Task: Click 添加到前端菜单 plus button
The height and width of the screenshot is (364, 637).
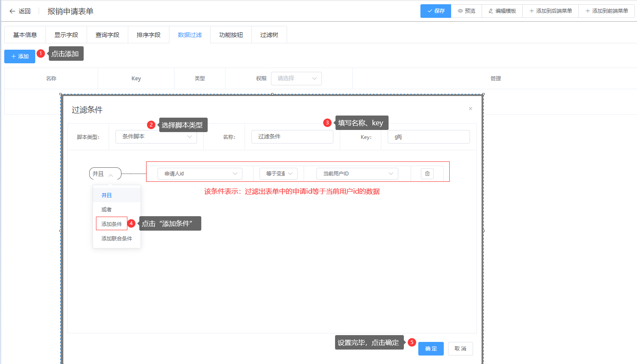Action: click(x=606, y=11)
